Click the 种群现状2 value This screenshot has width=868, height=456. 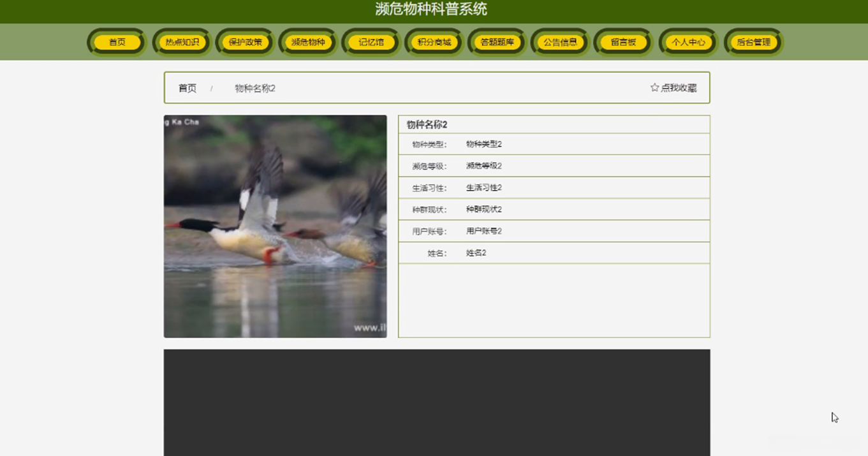click(x=484, y=209)
